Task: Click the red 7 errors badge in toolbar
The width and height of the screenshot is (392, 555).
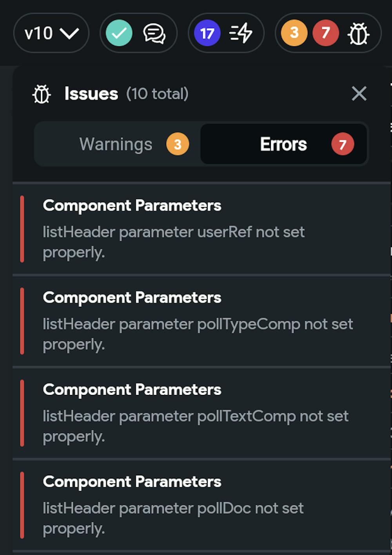Action: [x=325, y=33]
